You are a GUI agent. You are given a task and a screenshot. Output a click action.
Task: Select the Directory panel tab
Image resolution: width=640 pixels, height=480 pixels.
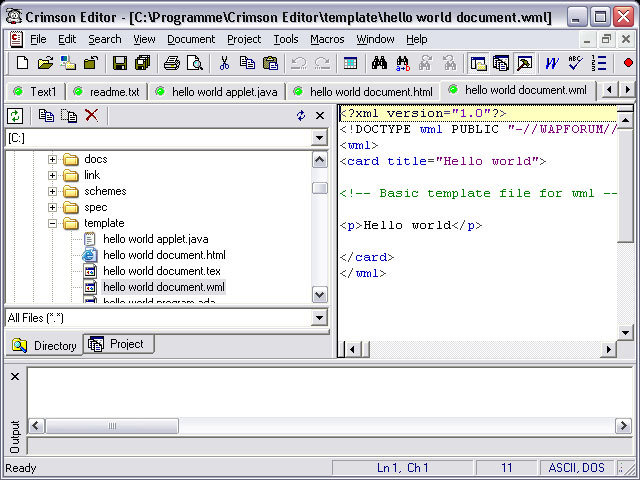pos(44,345)
